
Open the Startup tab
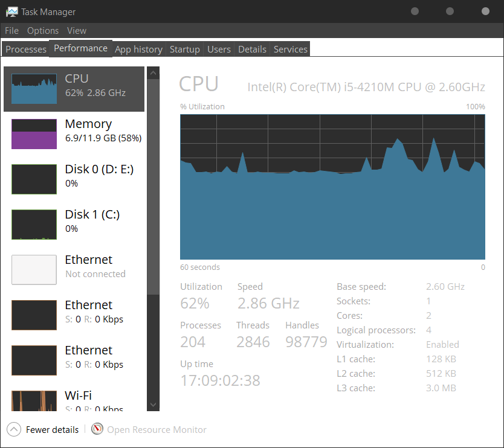[x=185, y=49]
